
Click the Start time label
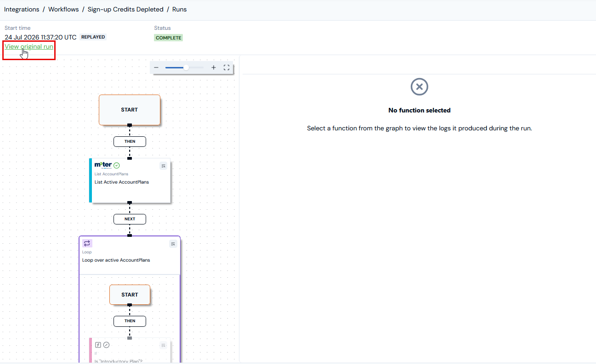pyautogui.click(x=17, y=28)
